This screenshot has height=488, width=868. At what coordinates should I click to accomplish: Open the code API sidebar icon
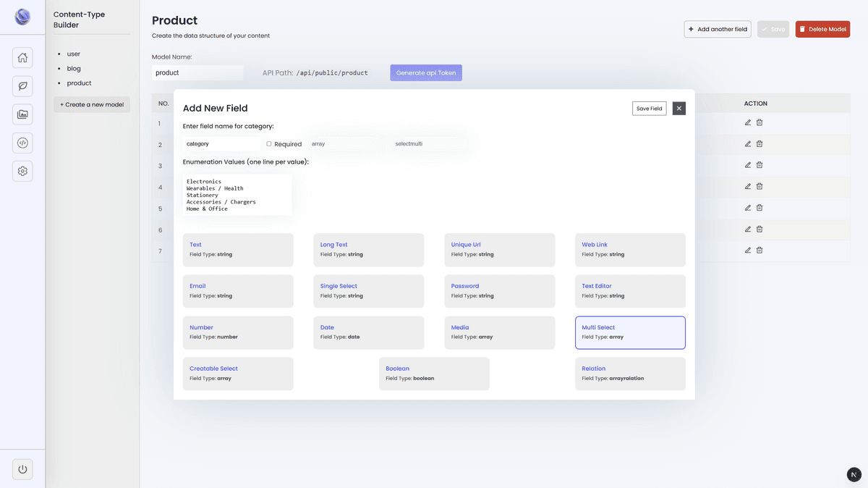pyautogui.click(x=22, y=143)
